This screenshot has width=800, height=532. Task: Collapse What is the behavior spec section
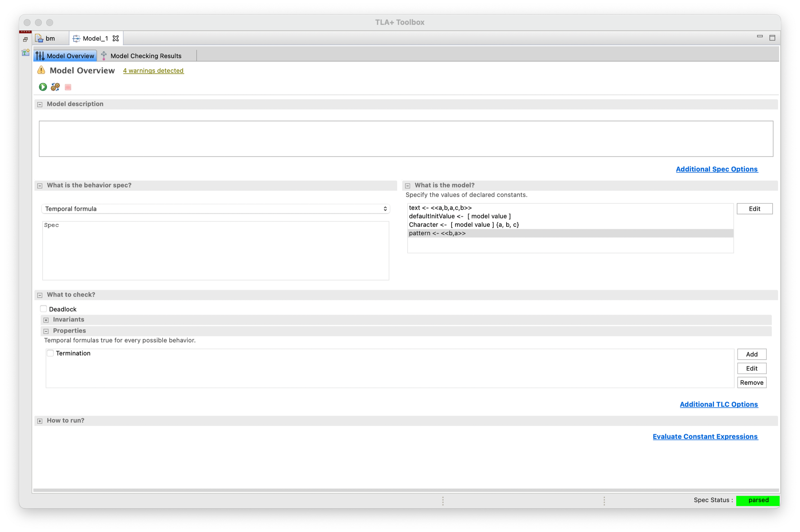tap(40, 186)
